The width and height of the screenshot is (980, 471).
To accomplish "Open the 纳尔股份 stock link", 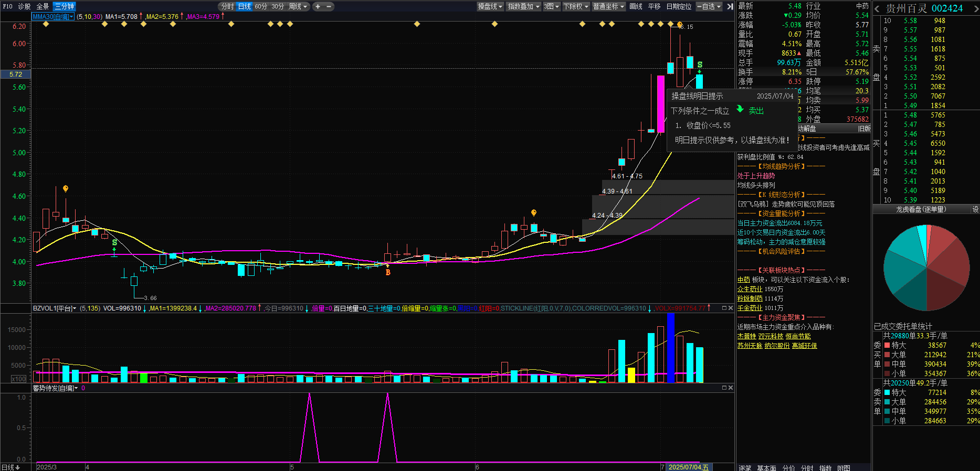I will tap(777, 346).
